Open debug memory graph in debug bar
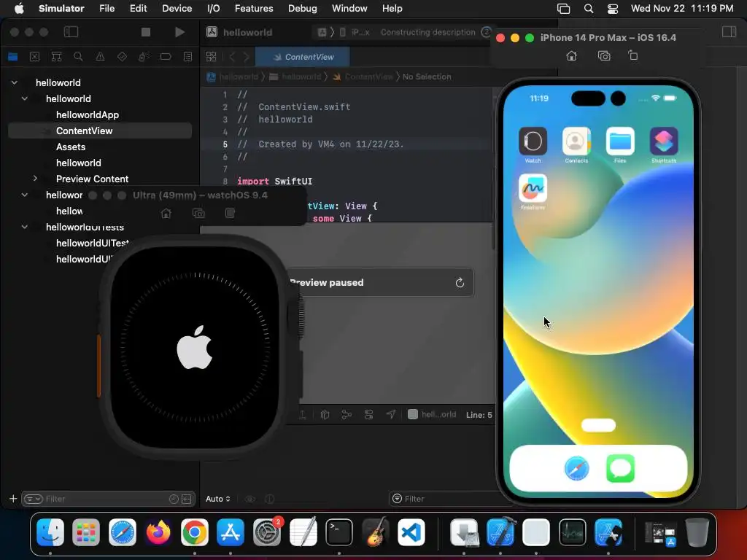The image size is (747, 560). coord(347,414)
